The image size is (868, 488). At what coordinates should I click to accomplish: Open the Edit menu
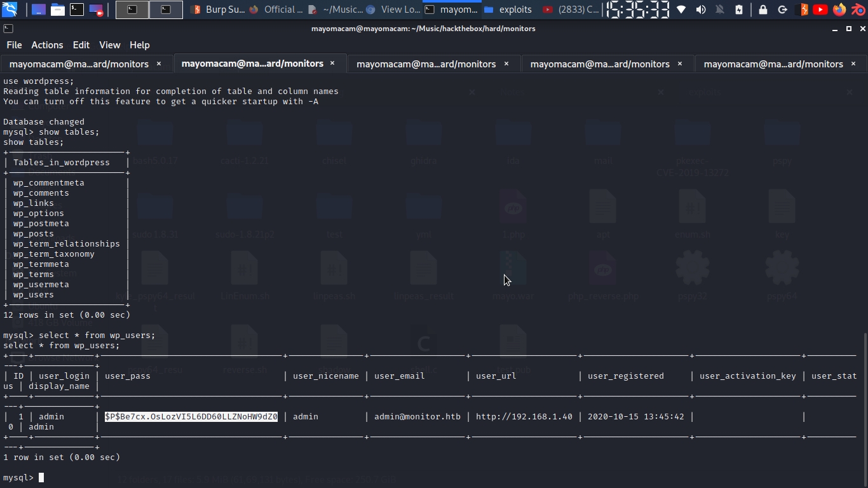coord(81,45)
